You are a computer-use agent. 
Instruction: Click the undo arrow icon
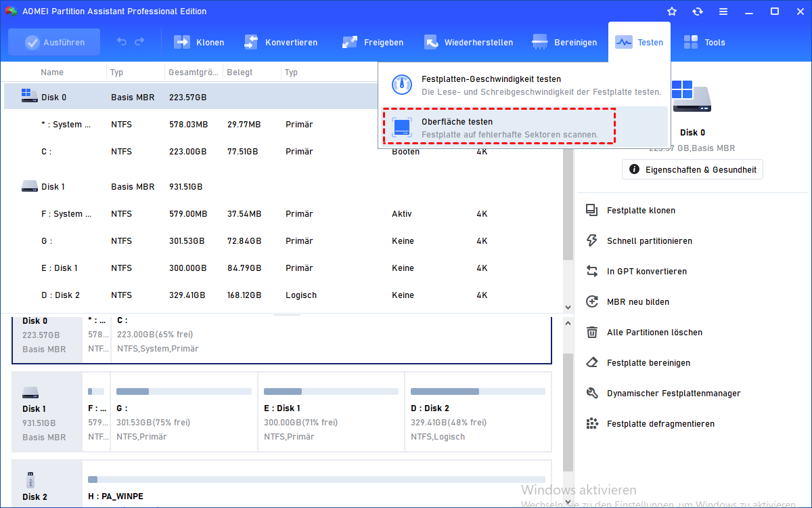(122, 42)
